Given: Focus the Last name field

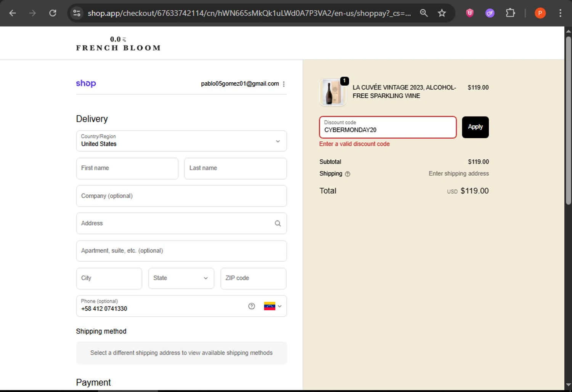Looking at the screenshot, I should [236, 168].
